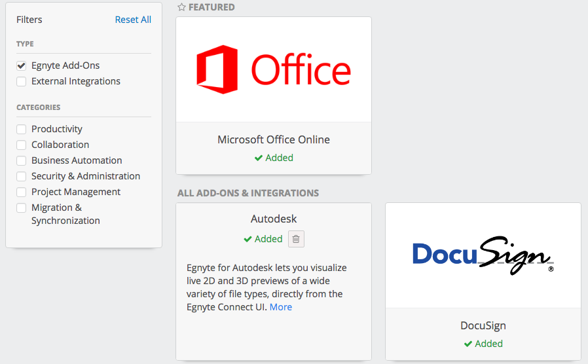Click the green checkmark under Microsoft Office Online
This screenshot has width=588, height=364.
[259, 158]
